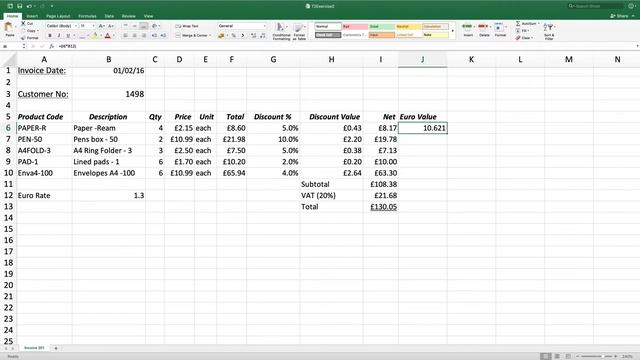Add a new sheet with plus button
The width and height of the screenshot is (640, 360).
(x=56, y=348)
